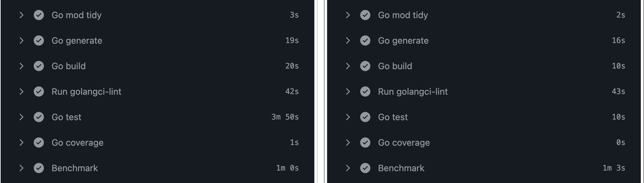Expand right Go generate step chevron
This screenshot has width=644, height=183.
tap(348, 40)
